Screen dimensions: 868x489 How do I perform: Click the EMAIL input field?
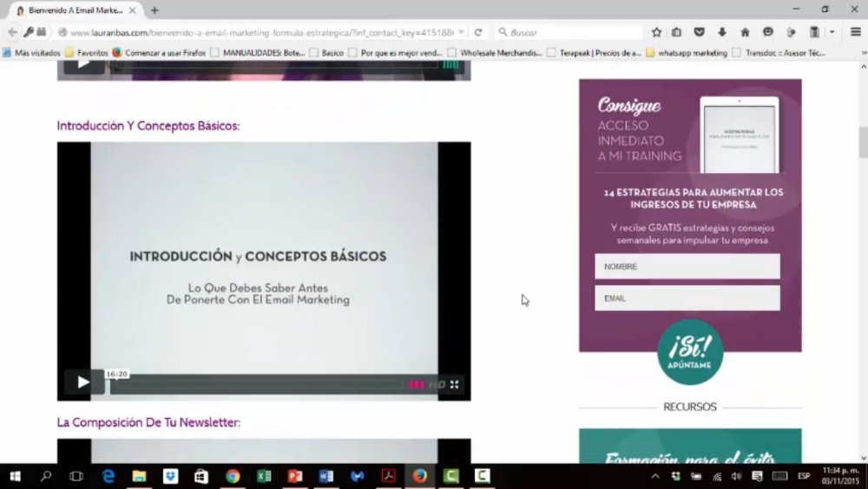687,298
